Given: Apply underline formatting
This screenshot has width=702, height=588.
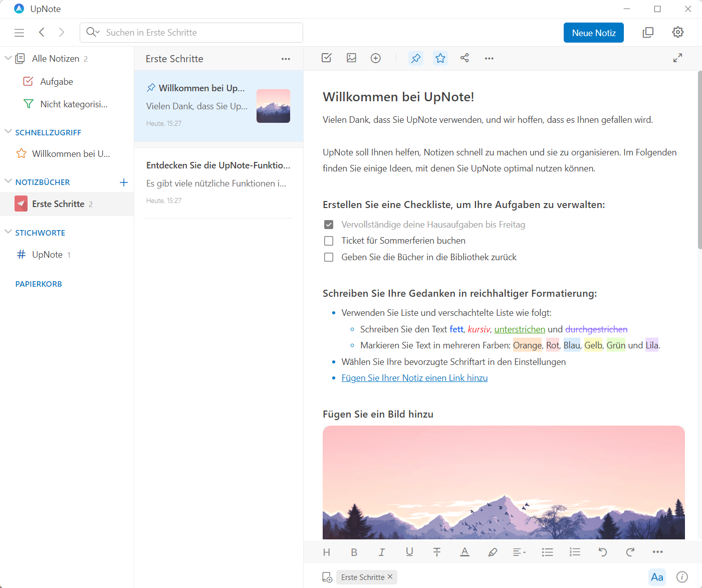Looking at the screenshot, I should pos(409,552).
